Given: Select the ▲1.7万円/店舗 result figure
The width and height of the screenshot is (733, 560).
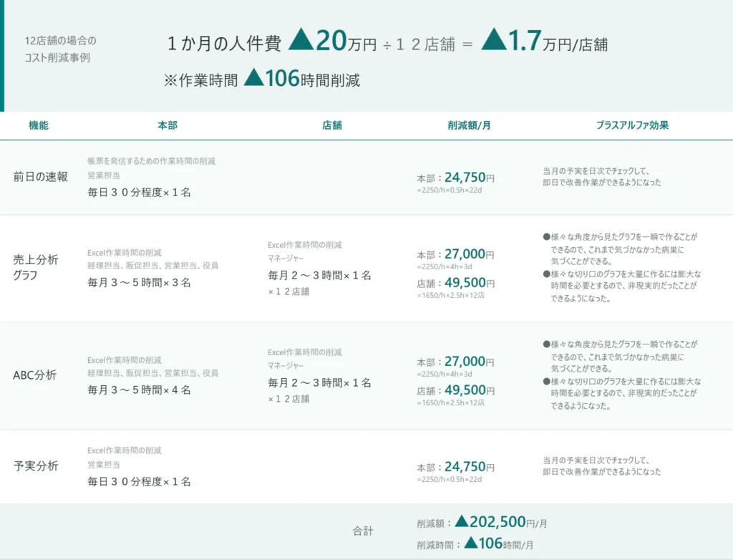Looking at the screenshot, I should 545,41.
